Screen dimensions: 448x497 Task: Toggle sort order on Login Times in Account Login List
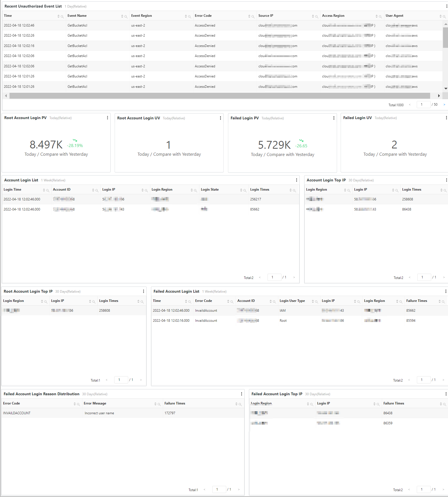[x=291, y=190]
